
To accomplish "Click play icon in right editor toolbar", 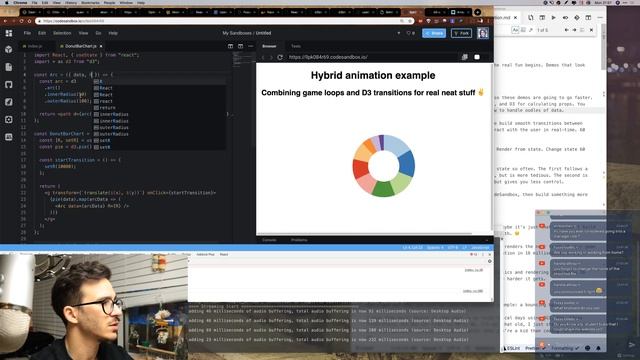I will click(x=553, y=18).
